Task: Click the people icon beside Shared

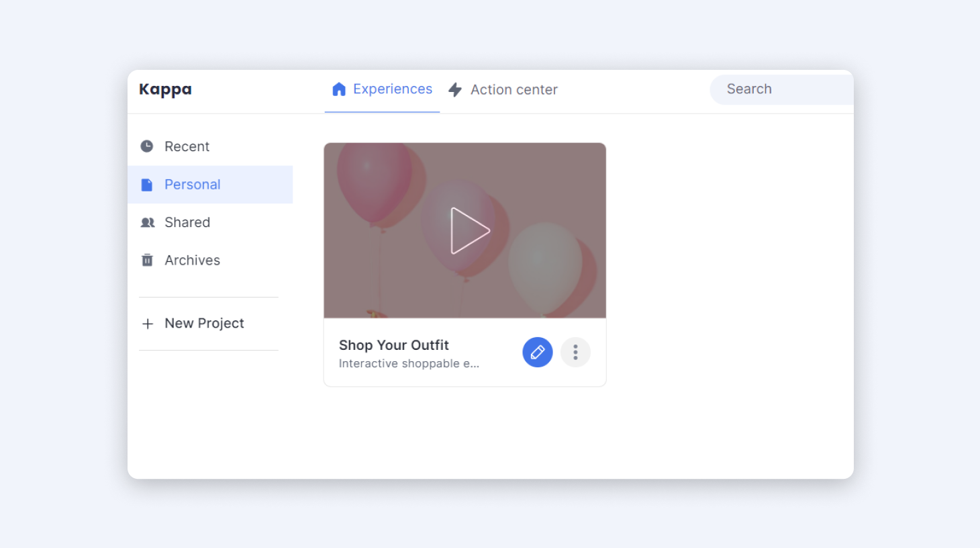Action: (x=148, y=222)
